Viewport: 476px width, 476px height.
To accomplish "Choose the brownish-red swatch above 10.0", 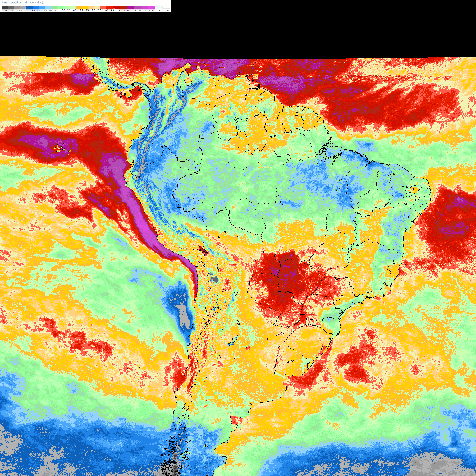I will 124,7.
